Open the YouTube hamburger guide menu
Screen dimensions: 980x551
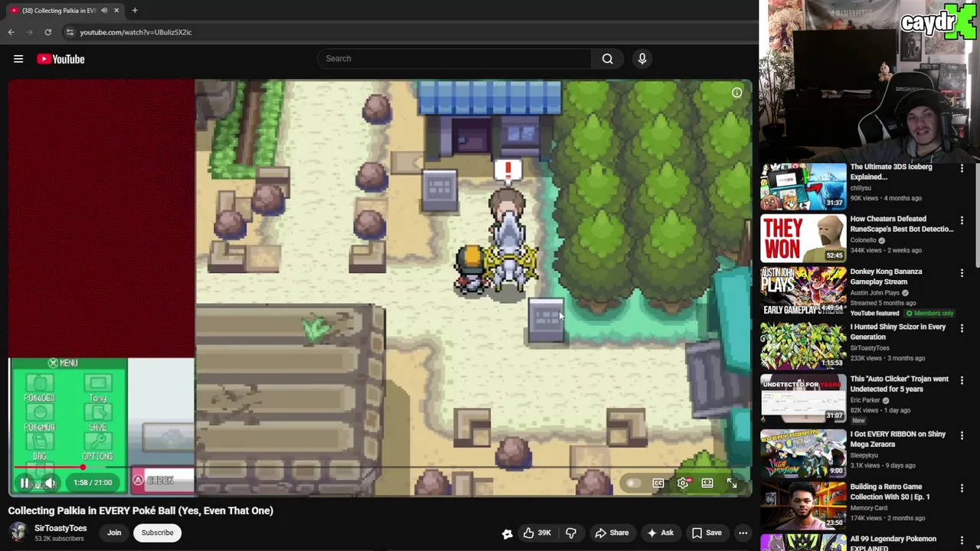18,59
